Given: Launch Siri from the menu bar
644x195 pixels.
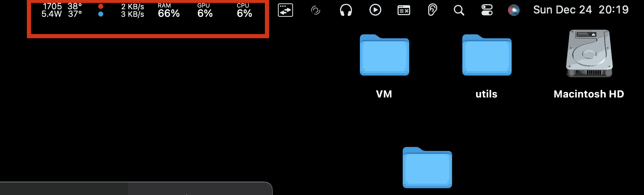Looking at the screenshot, I should coord(514,10).
